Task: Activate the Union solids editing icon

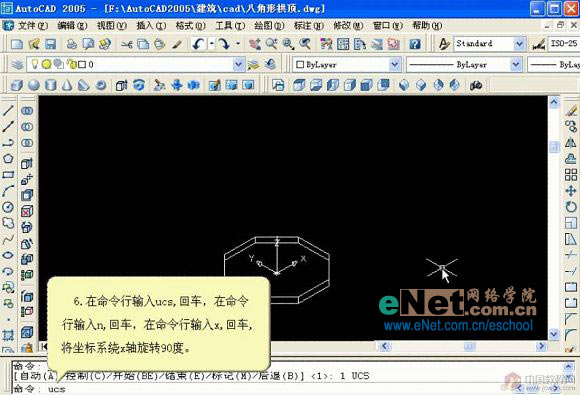Action: click(27, 111)
